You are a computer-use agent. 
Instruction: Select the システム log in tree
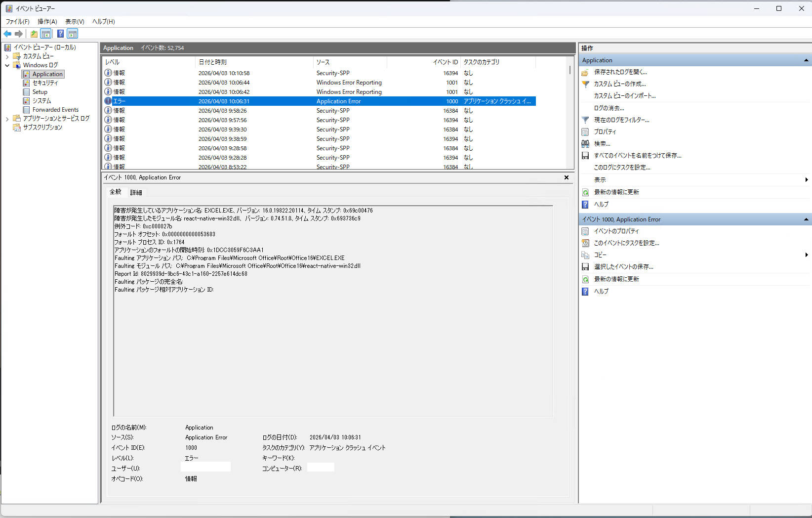click(41, 101)
